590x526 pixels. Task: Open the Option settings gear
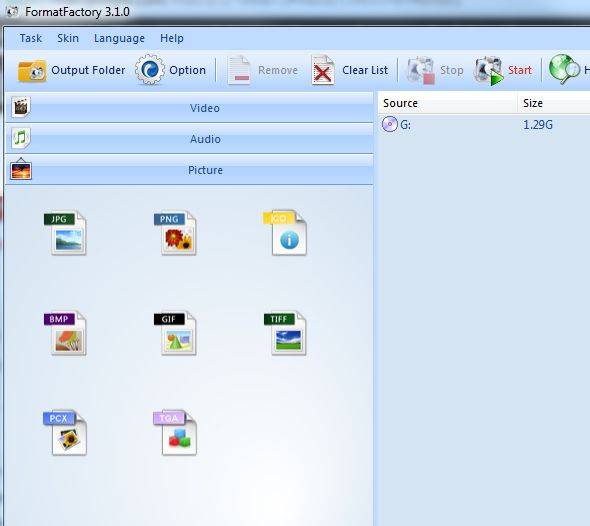(x=150, y=70)
